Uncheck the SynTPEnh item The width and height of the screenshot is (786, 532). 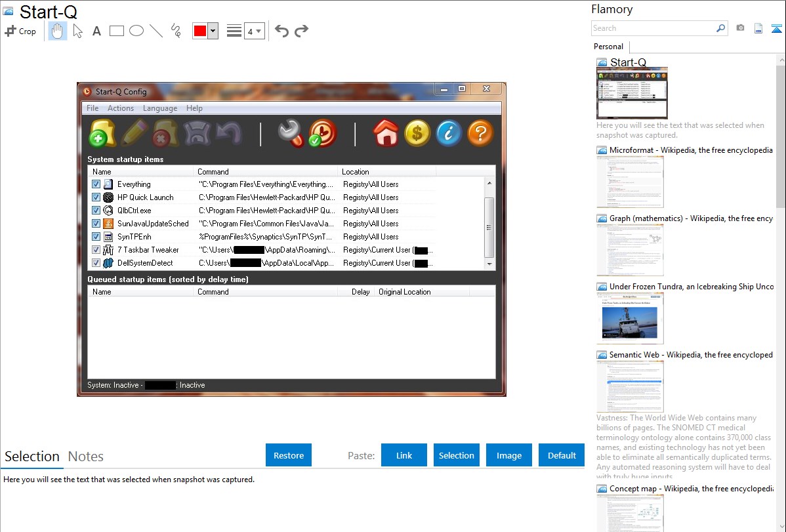click(96, 237)
